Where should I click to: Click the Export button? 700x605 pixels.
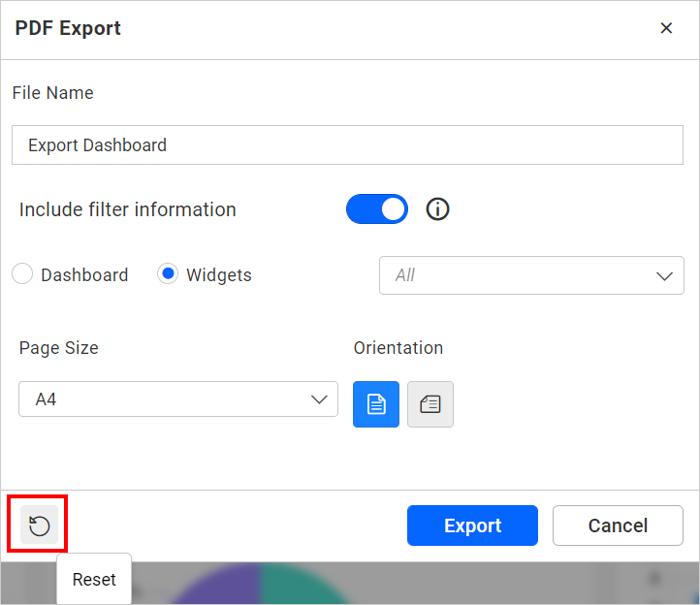tap(472, 525)
